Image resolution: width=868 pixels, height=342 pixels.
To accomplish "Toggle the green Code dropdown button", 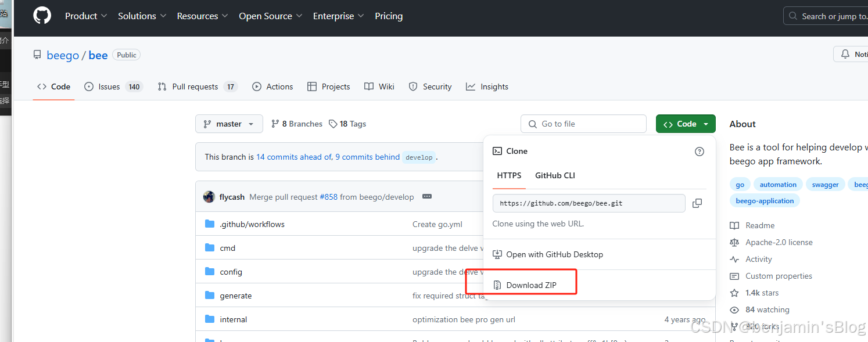I will pos(686,124).
